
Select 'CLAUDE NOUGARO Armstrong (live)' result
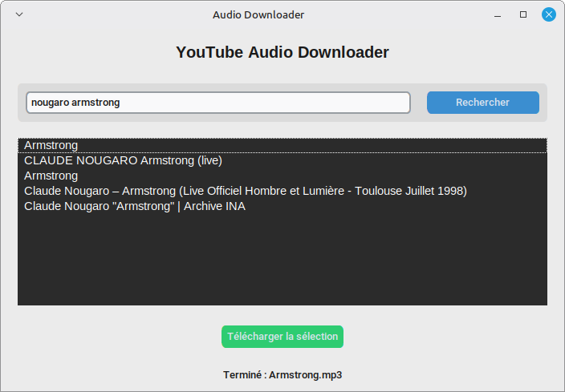pyautogui.click(x=123, y=160)
